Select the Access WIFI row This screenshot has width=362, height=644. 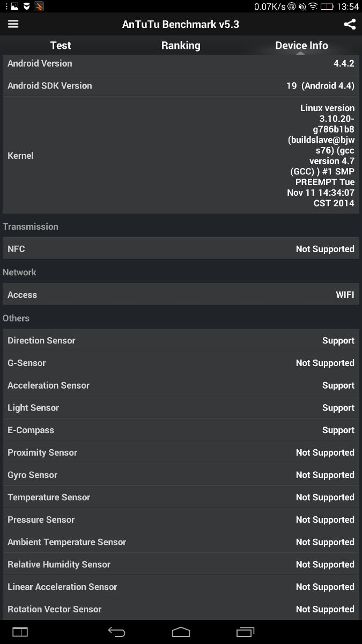(x=181, y=295)
